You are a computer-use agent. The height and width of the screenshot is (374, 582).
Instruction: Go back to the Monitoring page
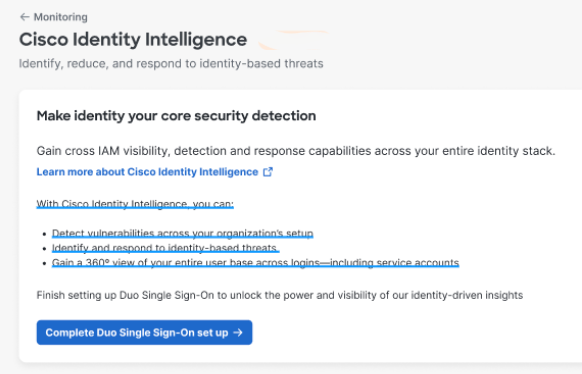click(x=54, y=17)
